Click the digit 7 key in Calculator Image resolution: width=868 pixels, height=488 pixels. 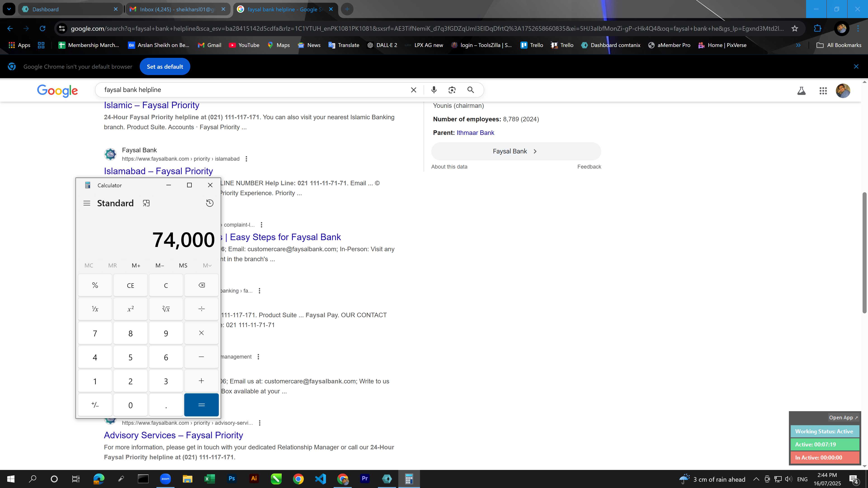coord(95,333)
